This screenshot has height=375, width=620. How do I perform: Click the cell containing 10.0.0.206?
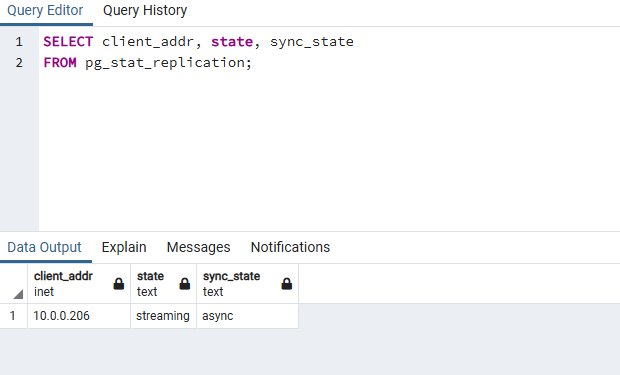coord(79,316)
